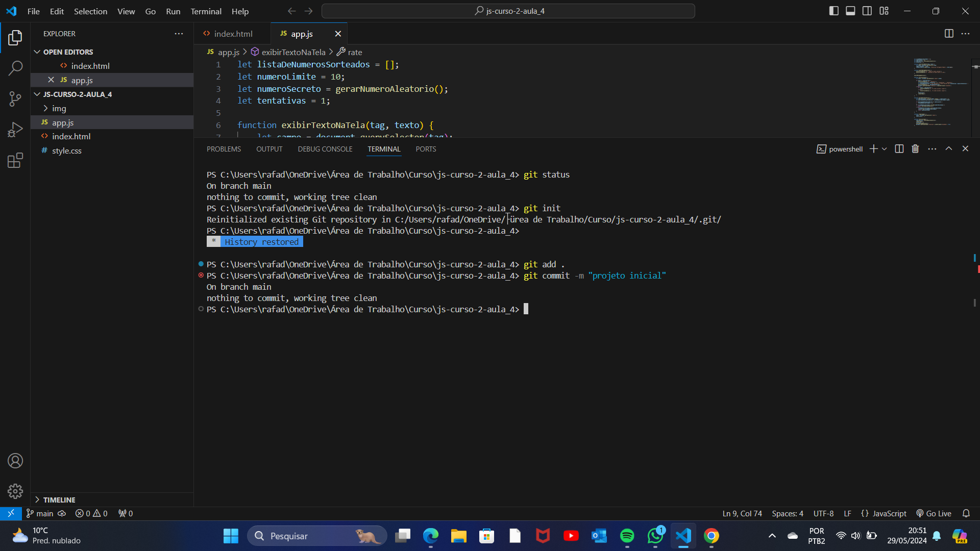Screen dimensions: 980x551
Task: Publish or sync changes cloud icon
Action: [x=62, y=513]
